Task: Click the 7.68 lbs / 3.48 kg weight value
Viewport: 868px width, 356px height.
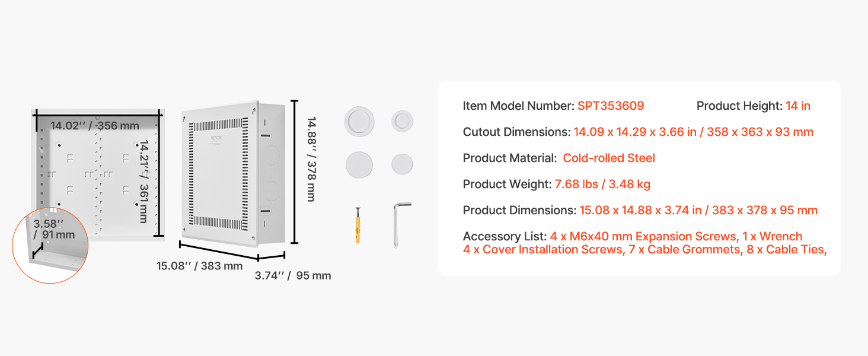Action: coord(602,184)
